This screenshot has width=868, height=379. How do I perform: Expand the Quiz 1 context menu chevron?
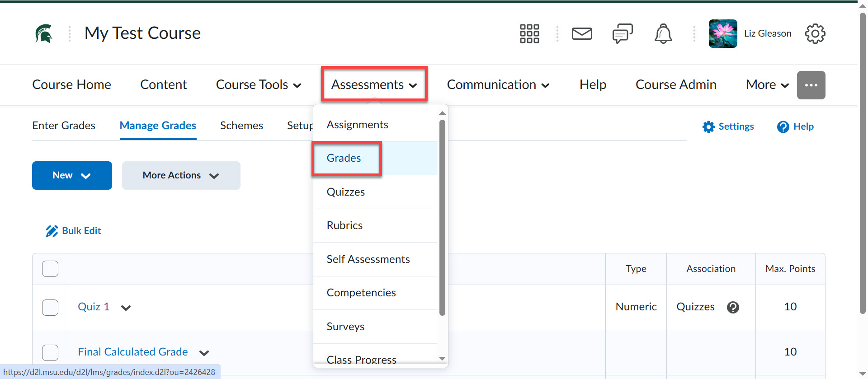[x=126, y=308]
